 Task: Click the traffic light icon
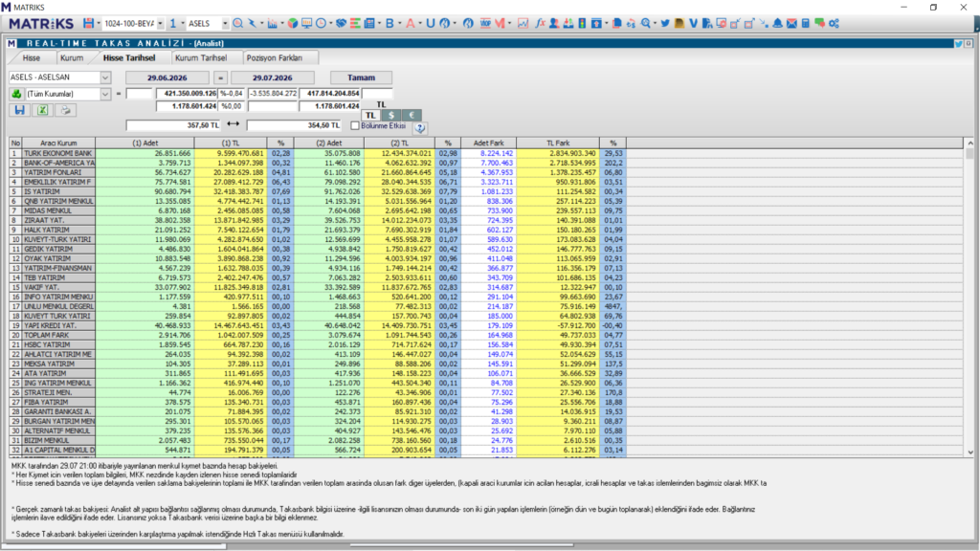(582, 23)
